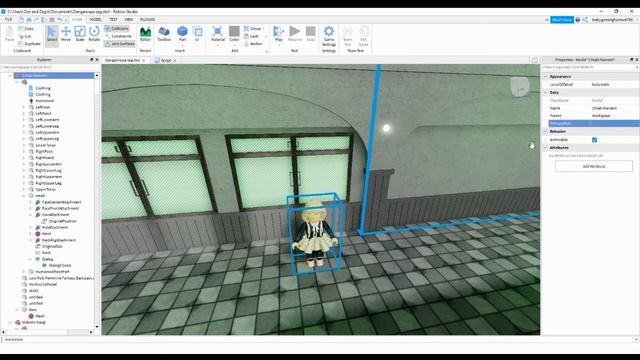Activate the Rotate tool

[x=94, y=34]
